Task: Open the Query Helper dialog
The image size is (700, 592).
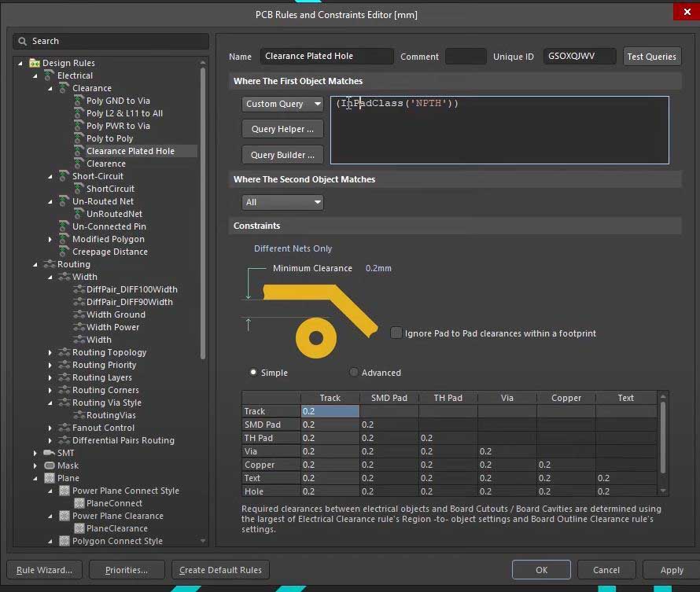Action: pos(282,129)
